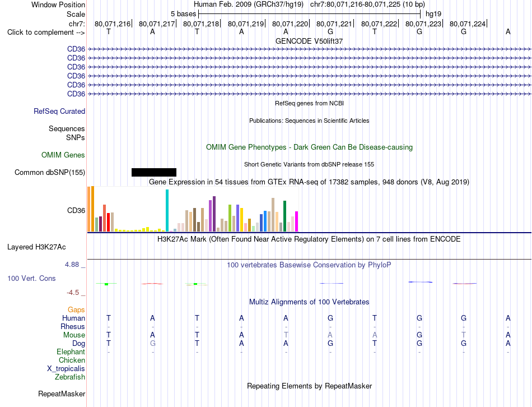Select the Mouse species label
The width and height of the screenshot is (532, 407).
(x=74, y=335)
